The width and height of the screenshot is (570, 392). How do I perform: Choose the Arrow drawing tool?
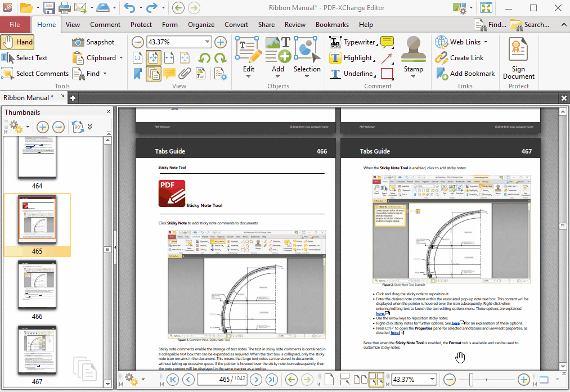pyautogui.click(x=387, y=58)
